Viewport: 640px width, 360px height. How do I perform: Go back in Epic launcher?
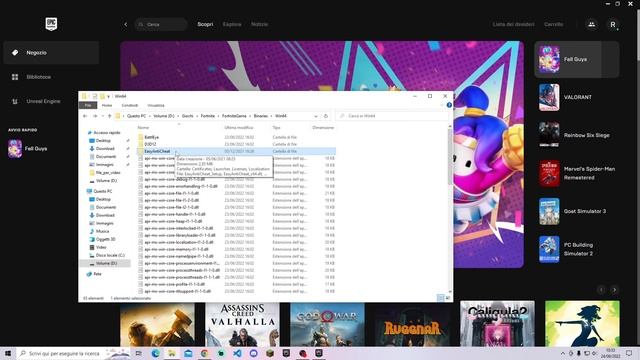tap(126, 24)
